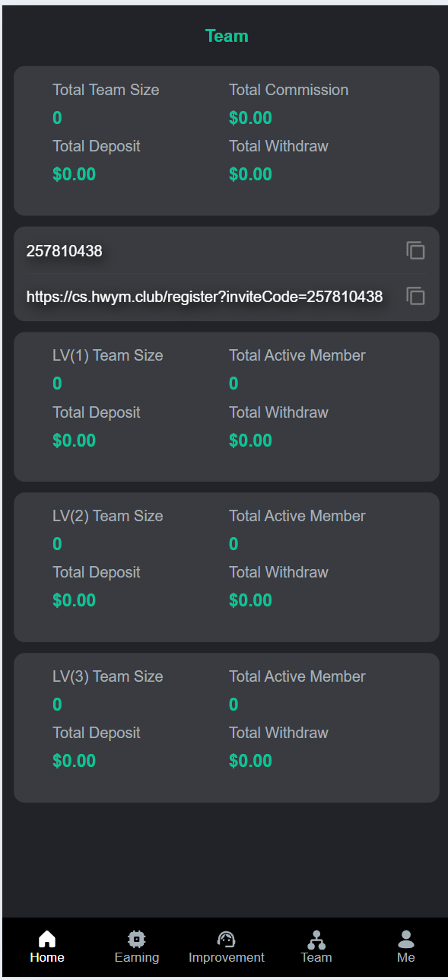This screenshot has height=980, width=448.
Task: Go to Improvement tab label
Action: tap(227, 957)
